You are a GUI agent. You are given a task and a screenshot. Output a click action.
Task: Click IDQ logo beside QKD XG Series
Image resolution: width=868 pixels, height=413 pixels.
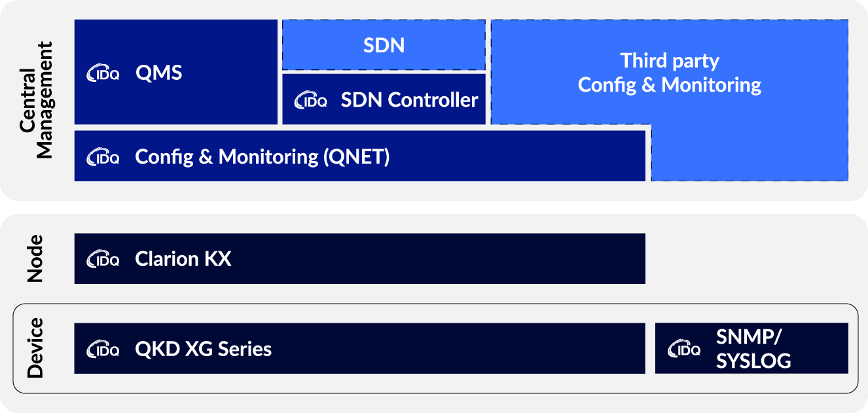click(x=103, y=350)
